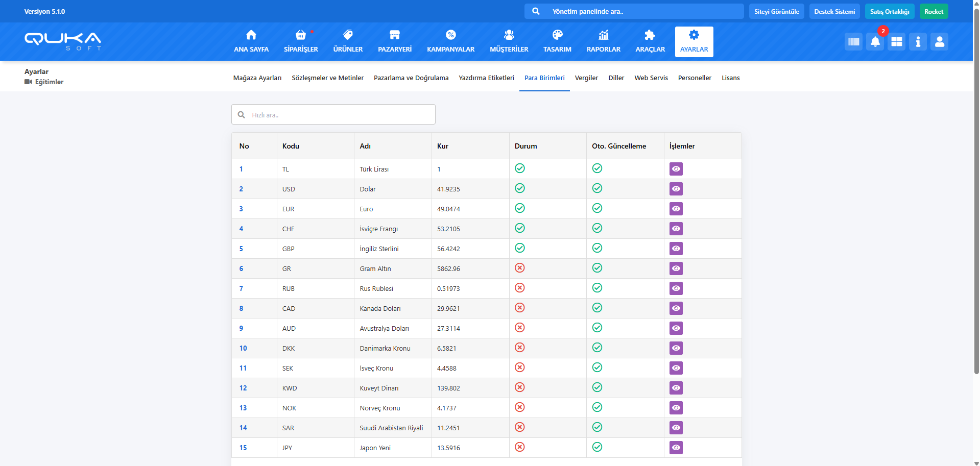This screenshot has height=466, width=980.
Task: Open the Destek Sistemi button
Action: pos(834,12)
